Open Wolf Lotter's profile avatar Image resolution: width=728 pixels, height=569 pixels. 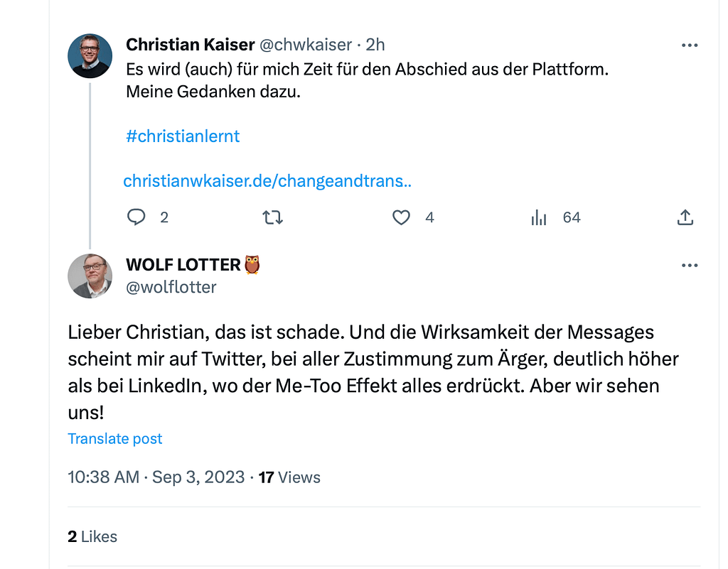90,276
